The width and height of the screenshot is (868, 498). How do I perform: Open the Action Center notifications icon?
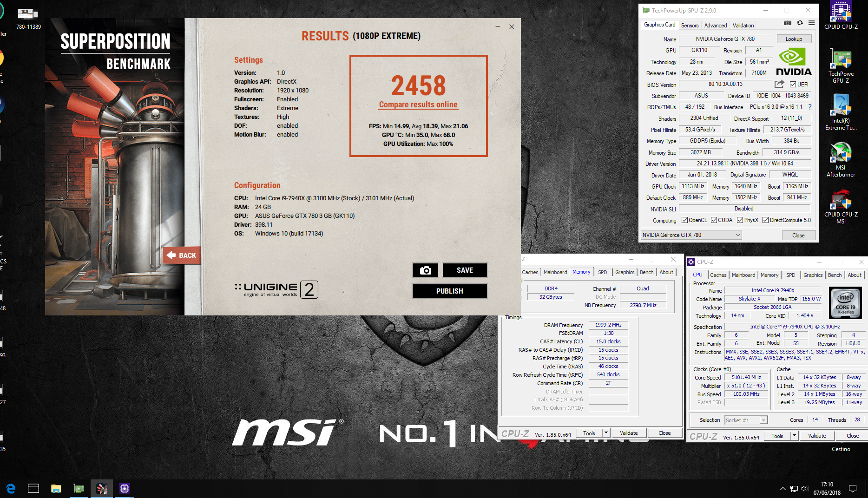853,489
